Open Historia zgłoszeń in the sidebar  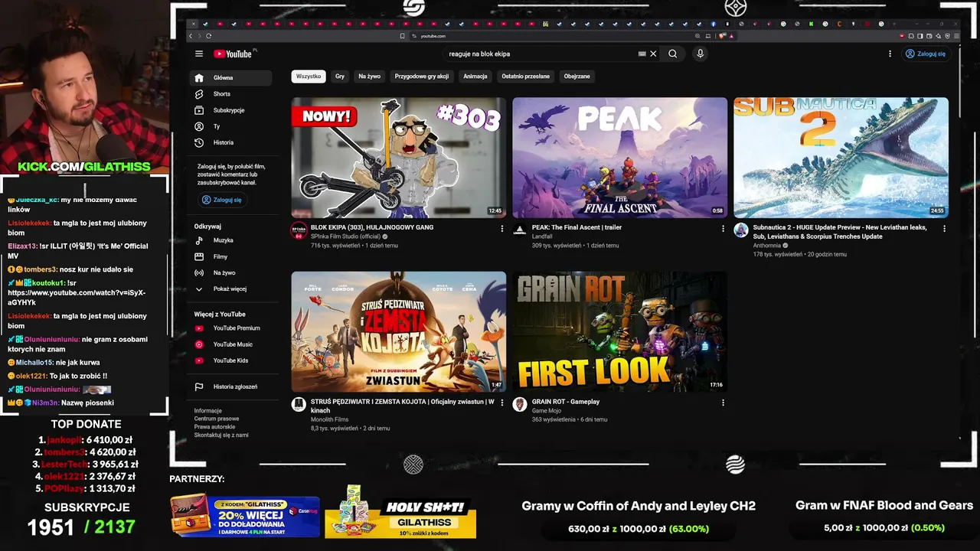230,386
